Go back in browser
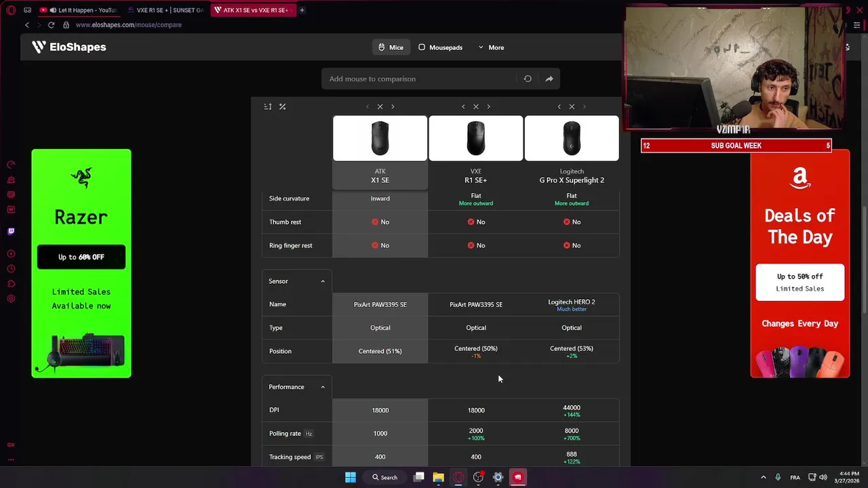Image resolution: width=868 pixels, height=488 pixels. (x=27, y=25)
